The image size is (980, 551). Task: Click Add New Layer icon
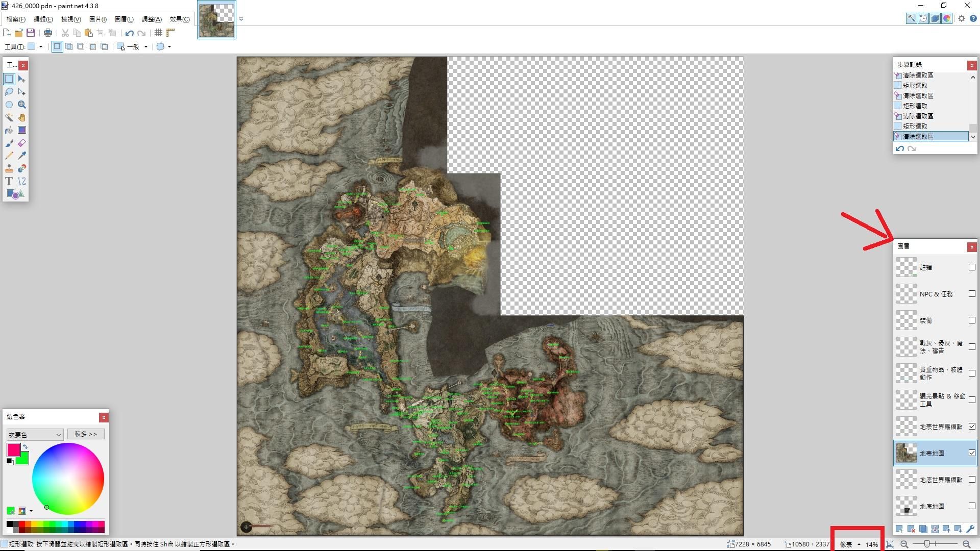pos(899,529)
